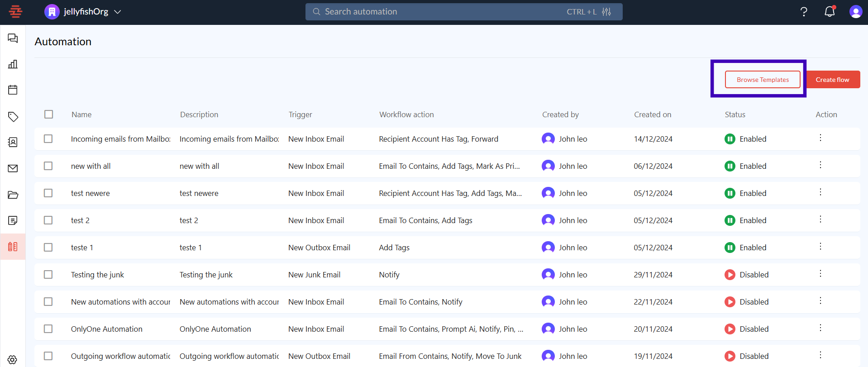This screenshot has width=868, height=367.
Task: Click the Create flow button
Action: click(x=832, y=80)
